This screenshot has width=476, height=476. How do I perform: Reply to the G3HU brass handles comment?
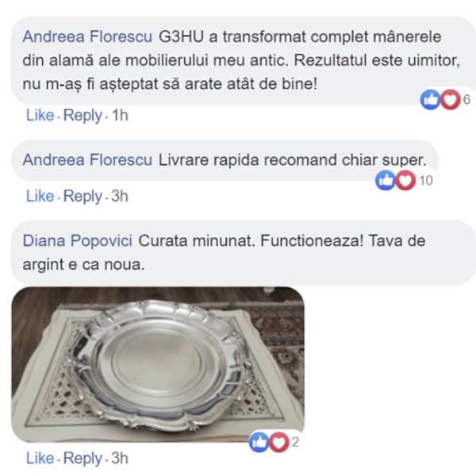(83, 116)
